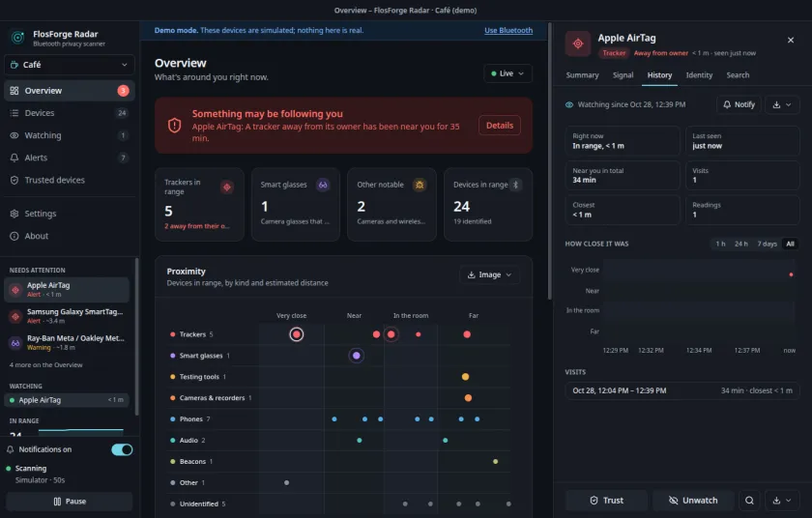The image size is (812, 518).
Task: Select the History tab
Action: click(659, 75)
